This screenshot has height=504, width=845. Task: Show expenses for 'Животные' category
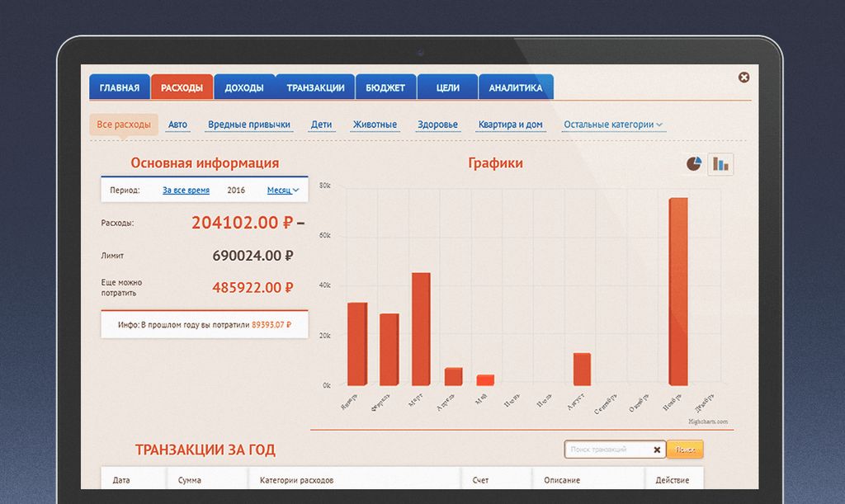[375, 125]
